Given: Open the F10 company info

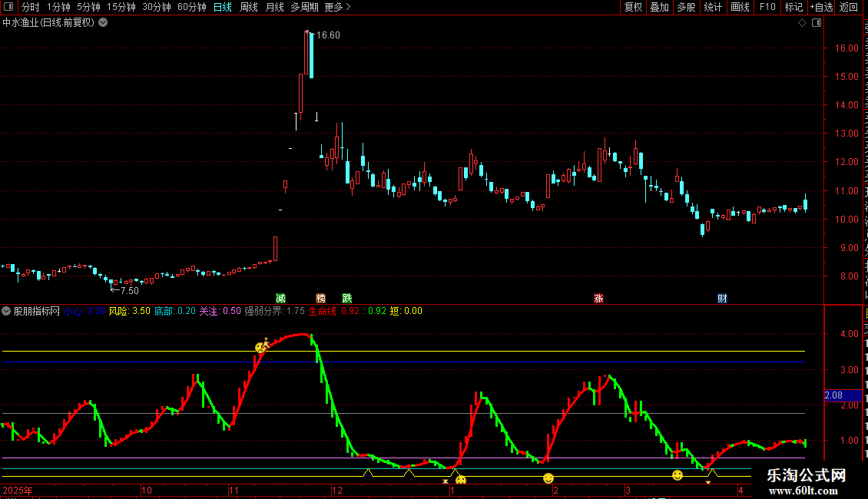Looking at the screenshot, I should pyautogui.click(x=767, y=7).
